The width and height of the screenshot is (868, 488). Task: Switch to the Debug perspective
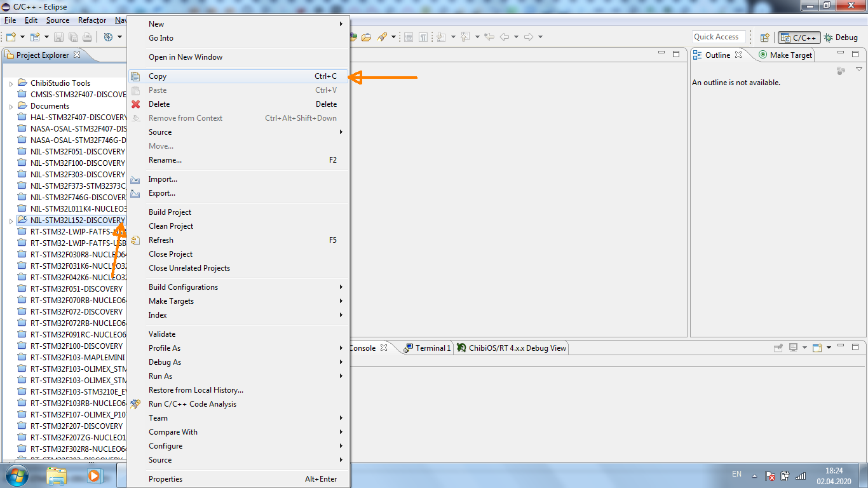(841, 37)
